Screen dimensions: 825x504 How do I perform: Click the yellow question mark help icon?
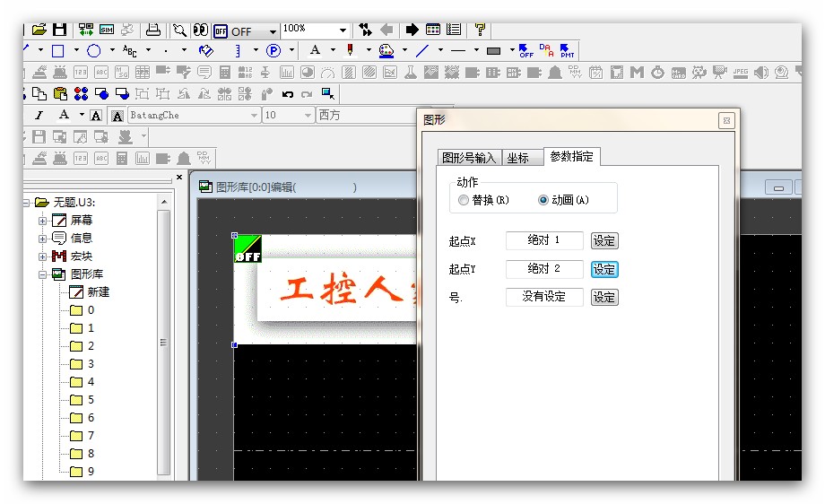pos(480,30)
